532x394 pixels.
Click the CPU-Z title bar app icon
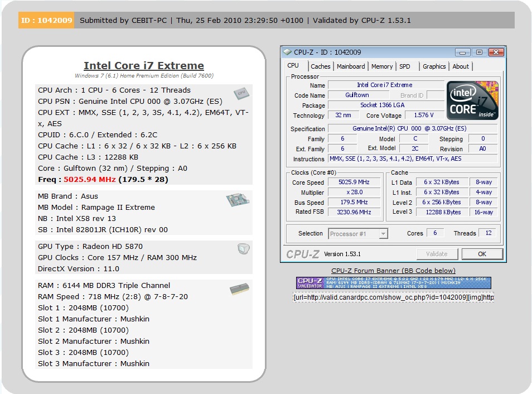point(287,52)
